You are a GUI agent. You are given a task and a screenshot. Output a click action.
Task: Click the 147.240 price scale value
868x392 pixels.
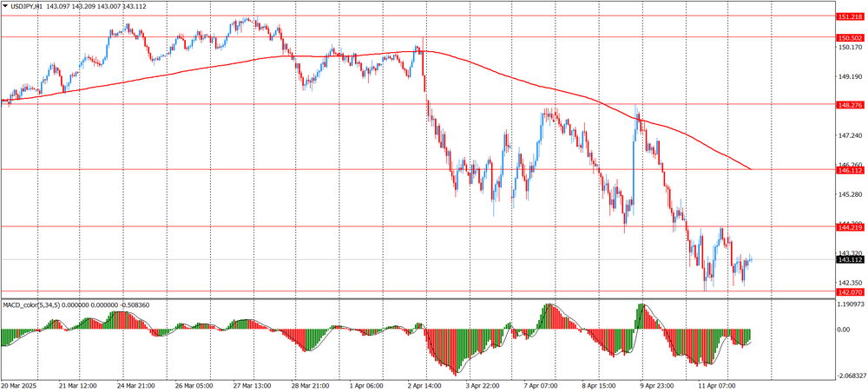849,135
